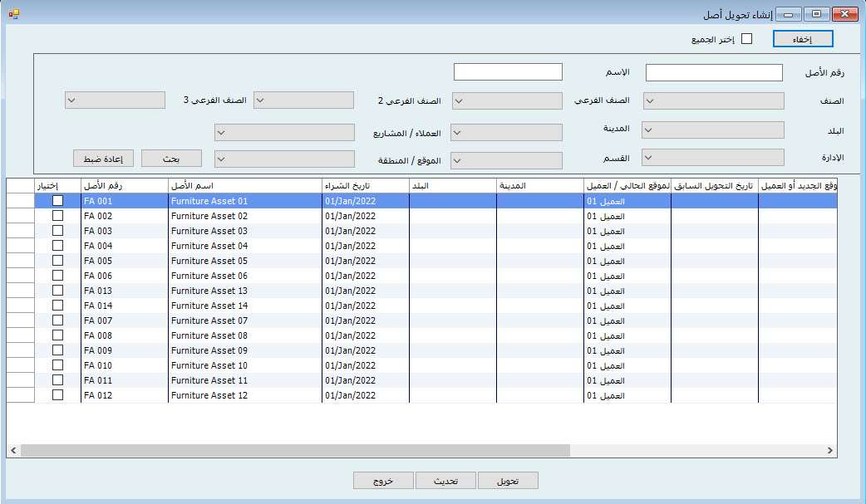The image size is (866, 504).
Task: Open the الصنف الفرعي 3 dropdown
Action: [115, 100]
